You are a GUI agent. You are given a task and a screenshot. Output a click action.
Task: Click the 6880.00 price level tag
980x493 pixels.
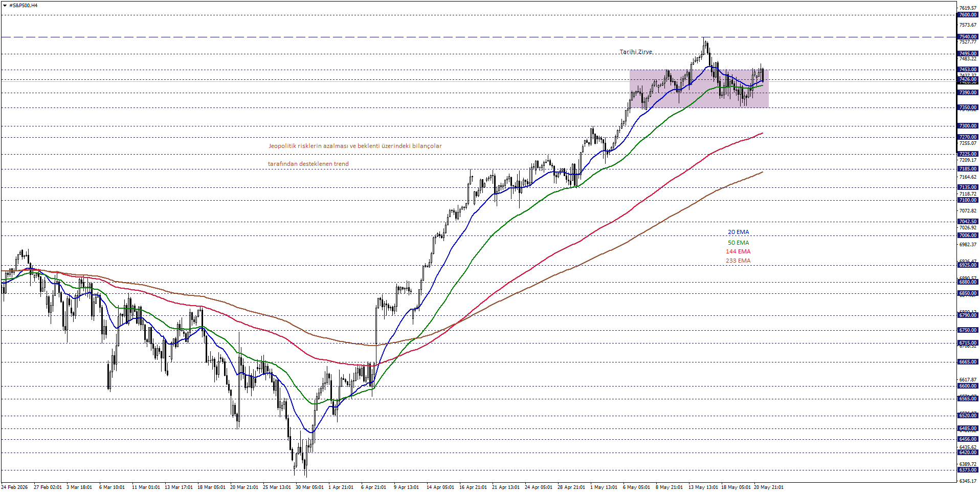(x=968, y=282)
